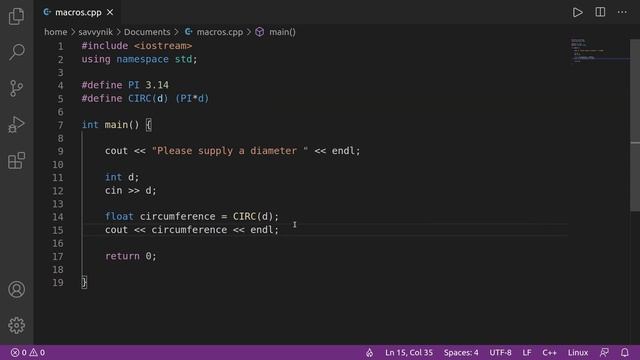Click 'int main()' on line 7
This screenshot has width=640, height=360.
111,124
